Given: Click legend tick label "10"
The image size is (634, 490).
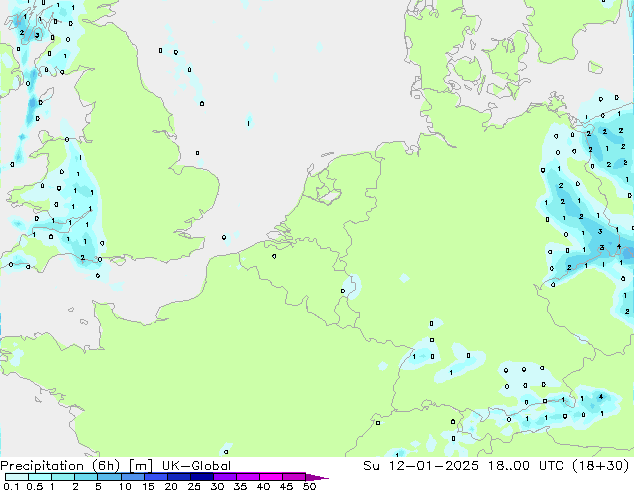Looking at the screenshot, I should pos(125,486).
